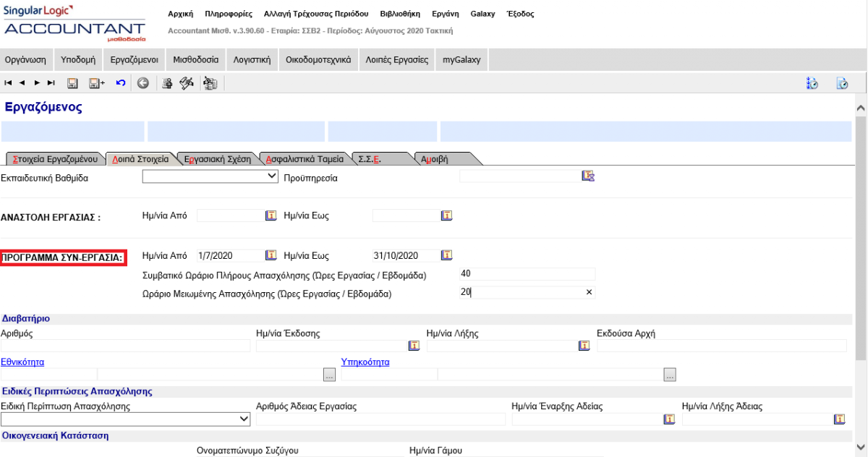Go to the previous record
The image size is (868, 457).
(x=22, y=83)
